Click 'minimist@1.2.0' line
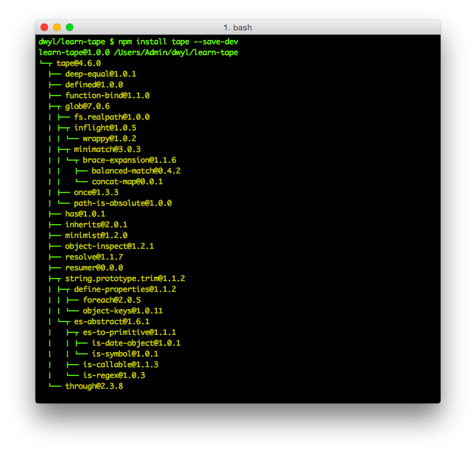Screen dimensions: 476x454 coord(96,236)
